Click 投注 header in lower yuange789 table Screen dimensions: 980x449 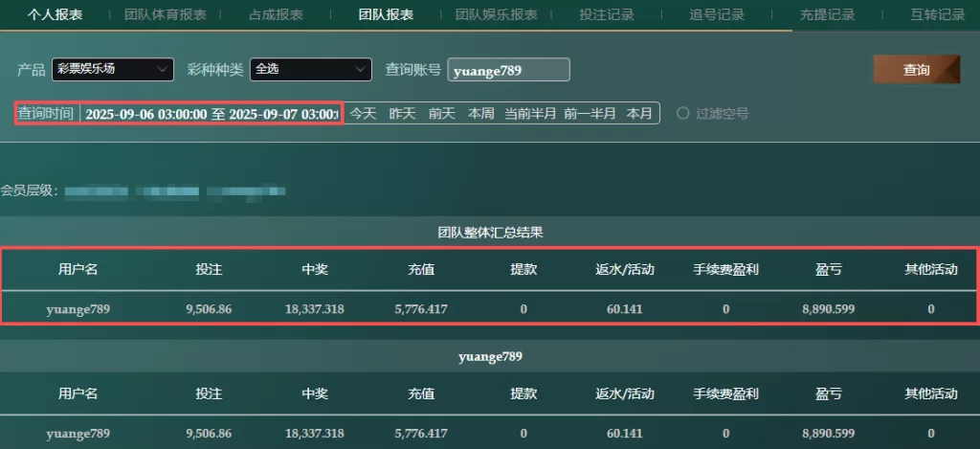[209, 393]
